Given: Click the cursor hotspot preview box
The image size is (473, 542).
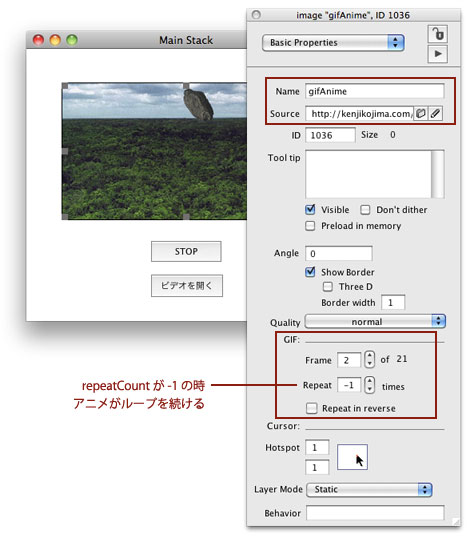Looking at the screenshot, I should 352,457.
